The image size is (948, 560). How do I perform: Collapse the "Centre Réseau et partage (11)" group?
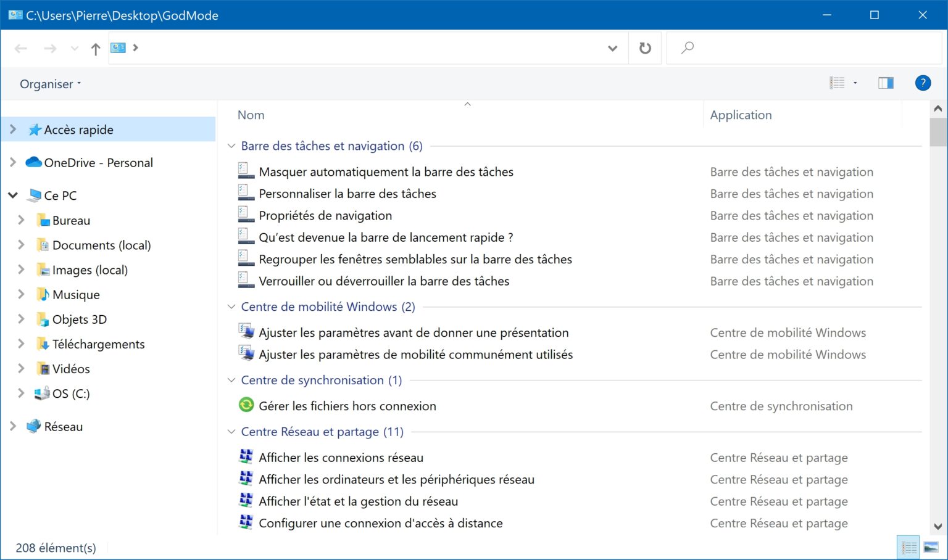point(231,432)
